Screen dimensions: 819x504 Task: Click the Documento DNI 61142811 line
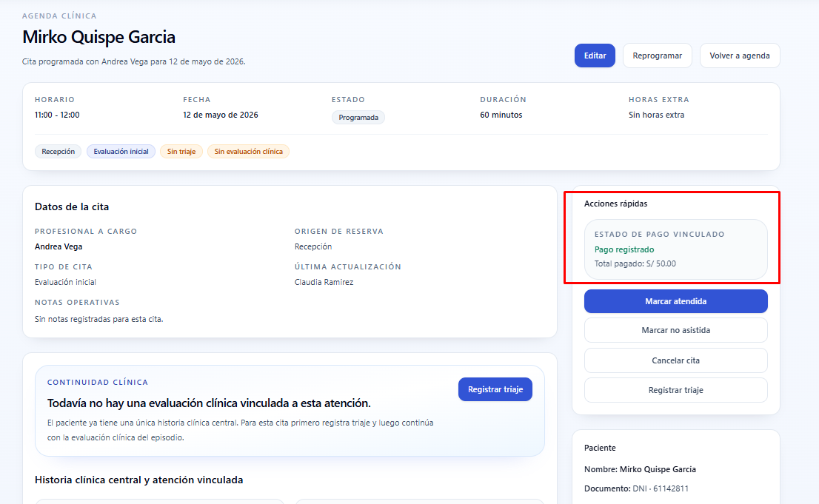click(636, 489)
